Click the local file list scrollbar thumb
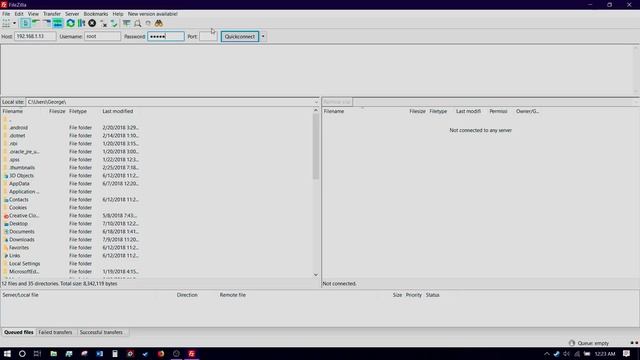The image size is (640, 360). pos(316,147)
